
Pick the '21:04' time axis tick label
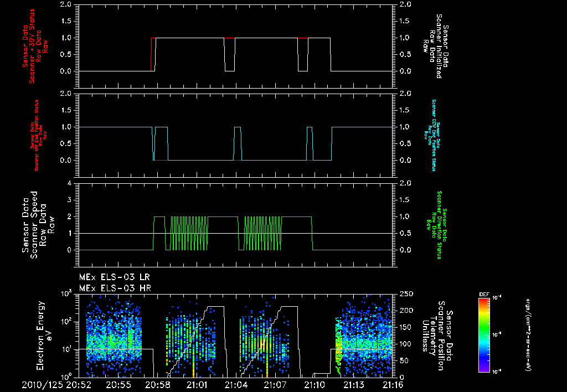point(236,385)
